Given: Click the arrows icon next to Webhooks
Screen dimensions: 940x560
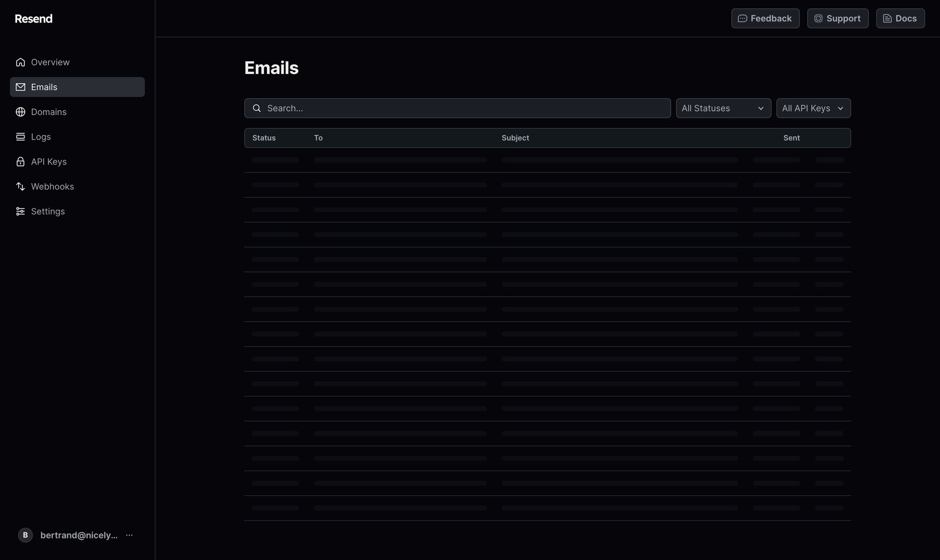Looking at the screenshot, I should click(20, 187).
